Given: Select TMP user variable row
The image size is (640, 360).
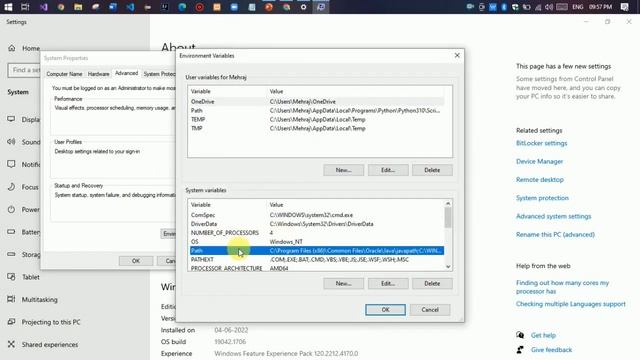Looking at the screenshot, I should click(x=317, y=129).
